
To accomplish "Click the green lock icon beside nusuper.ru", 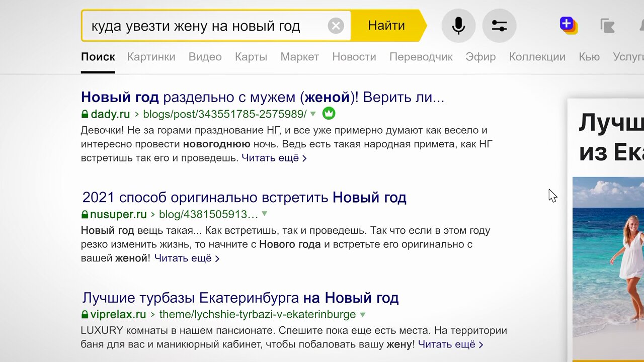I will [85, 215].
